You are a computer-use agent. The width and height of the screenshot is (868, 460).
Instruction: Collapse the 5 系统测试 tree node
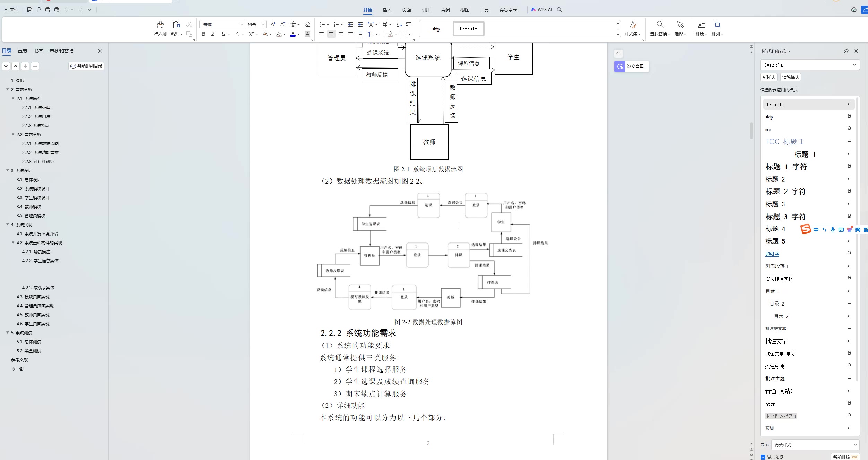coord(7,333)
